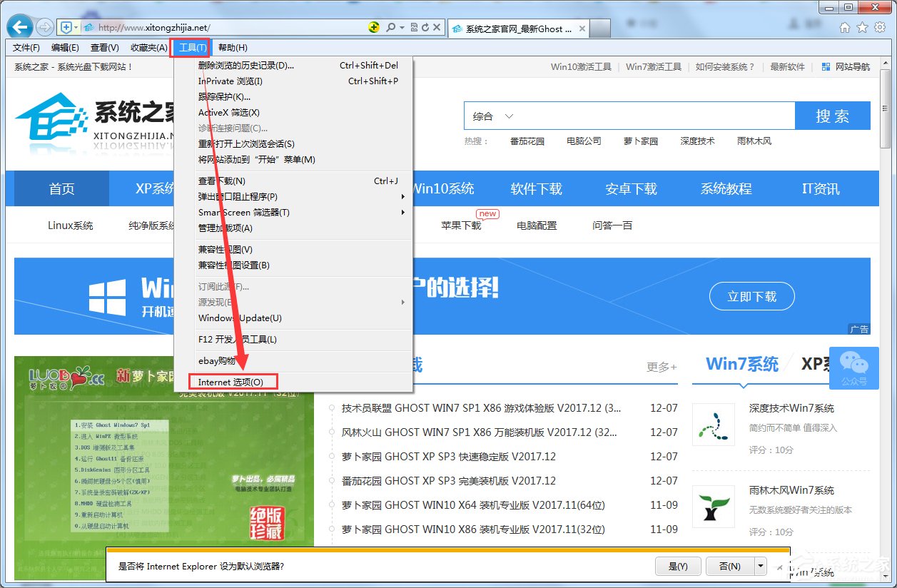The width and height of the screenshot is (897, 588).
Task: Open the Home page icon
Action: pos(845,27)
